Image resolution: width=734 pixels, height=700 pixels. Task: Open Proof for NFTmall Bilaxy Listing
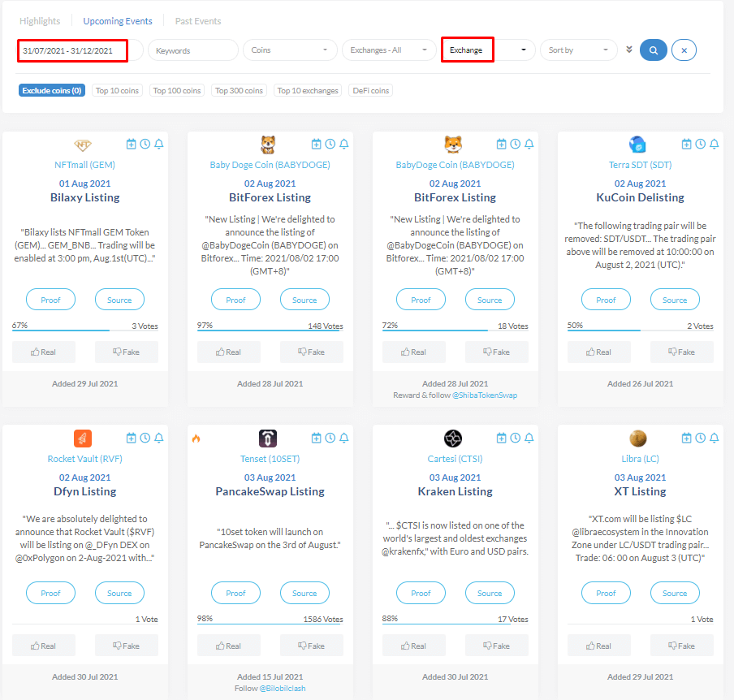pyautogui.click(x=50, y=300)
